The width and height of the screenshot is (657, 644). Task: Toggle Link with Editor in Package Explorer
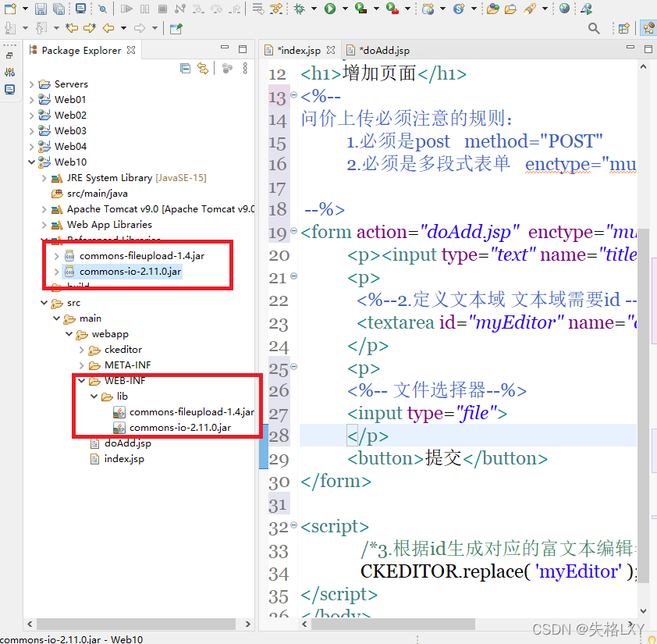(x=203, y=68)
